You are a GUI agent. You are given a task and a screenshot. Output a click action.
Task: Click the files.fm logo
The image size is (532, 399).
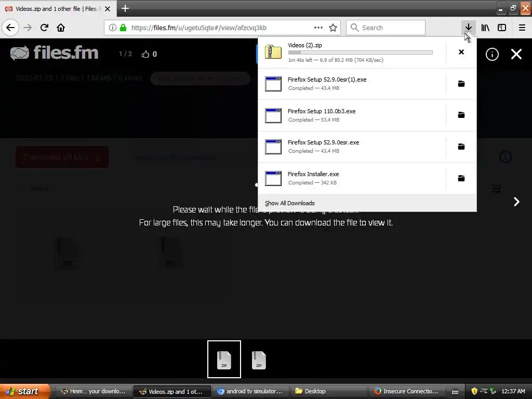(x=55, y=53)
